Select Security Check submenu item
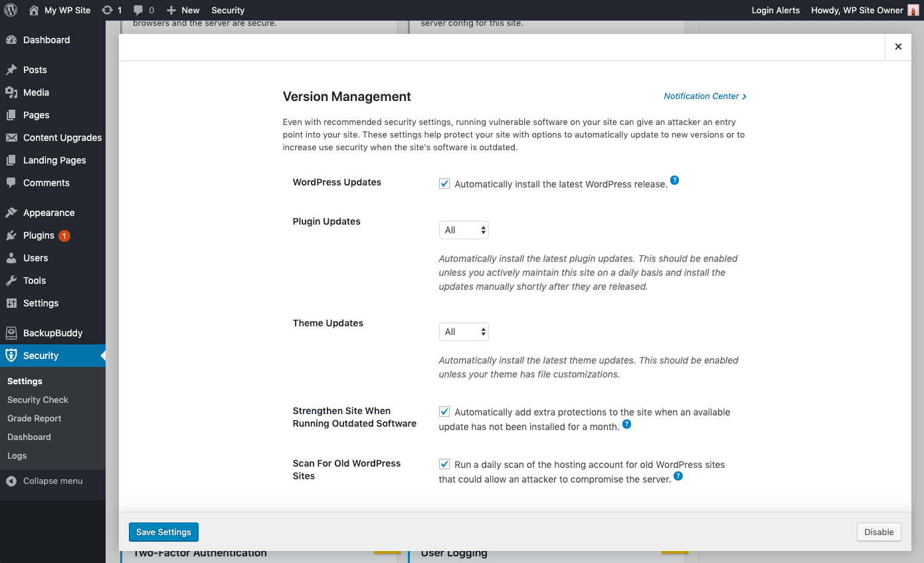 pyautogui.click(x=38, y=399)
